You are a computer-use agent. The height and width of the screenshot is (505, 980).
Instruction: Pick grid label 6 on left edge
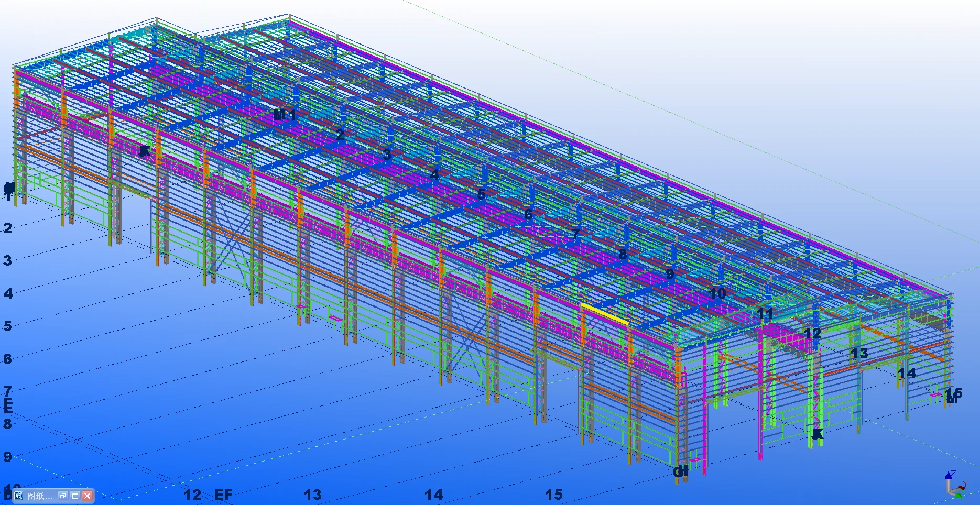(x=7, y=359)
